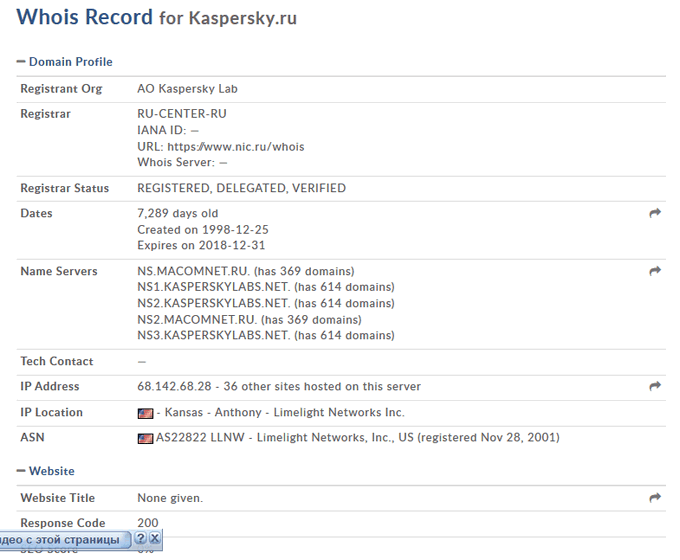Click the 'Registrar Status' label
Viewport: 680px width, 560px height.
65,188
